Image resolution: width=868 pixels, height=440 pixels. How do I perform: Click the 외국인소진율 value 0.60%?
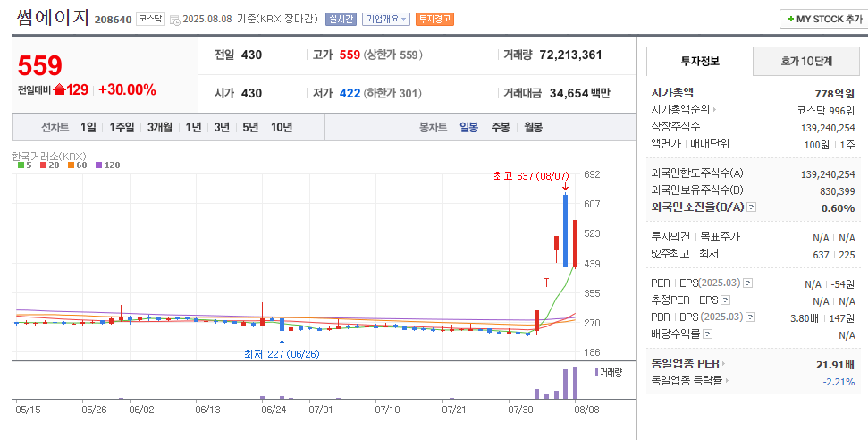coord(839,208)
